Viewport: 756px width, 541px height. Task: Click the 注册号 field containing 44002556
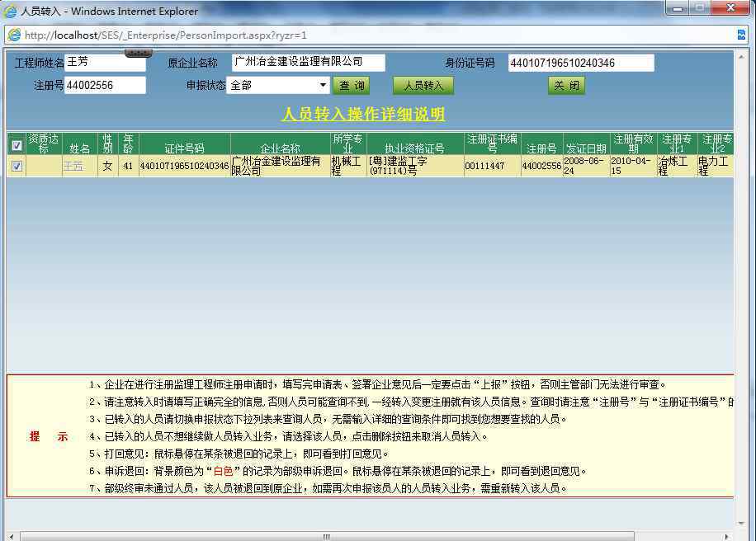105,85
